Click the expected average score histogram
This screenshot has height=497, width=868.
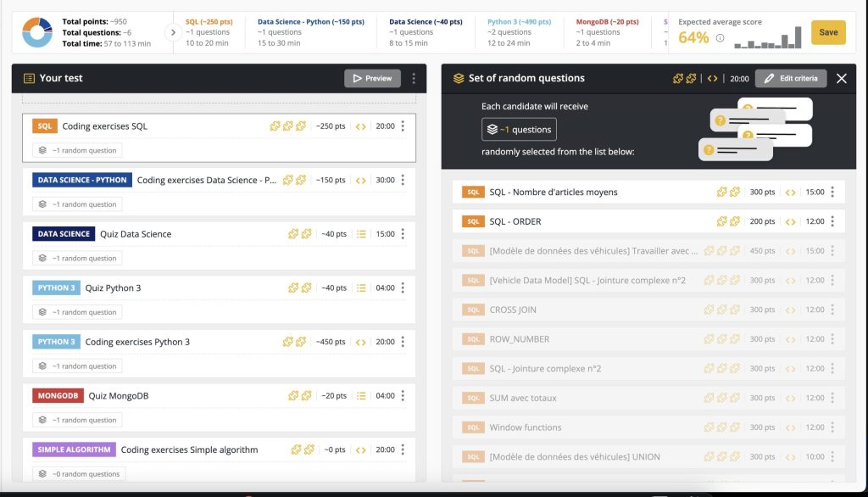pyautogui.click(x=768, y=37)
